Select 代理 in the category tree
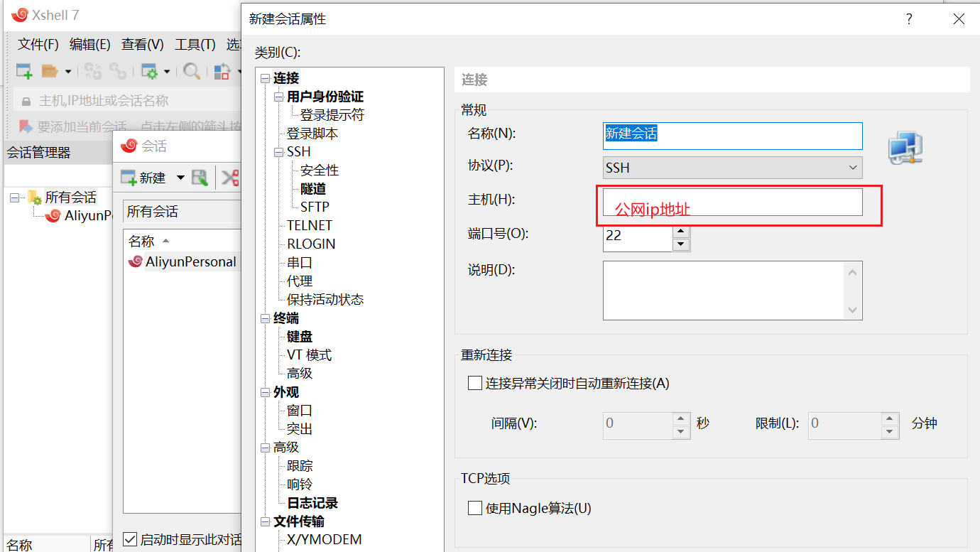 click(300, 281)
